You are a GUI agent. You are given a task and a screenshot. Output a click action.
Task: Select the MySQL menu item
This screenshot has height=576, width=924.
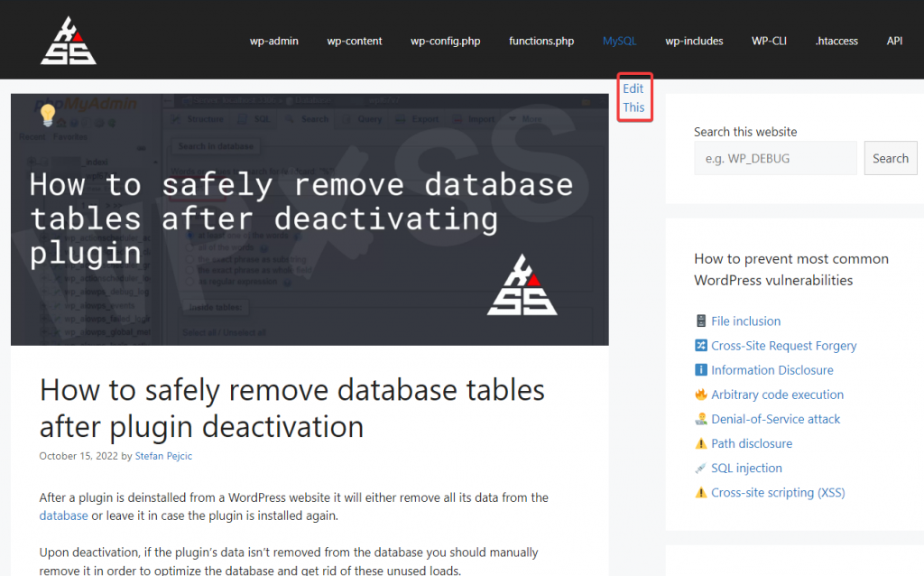(x=619, y=42)
